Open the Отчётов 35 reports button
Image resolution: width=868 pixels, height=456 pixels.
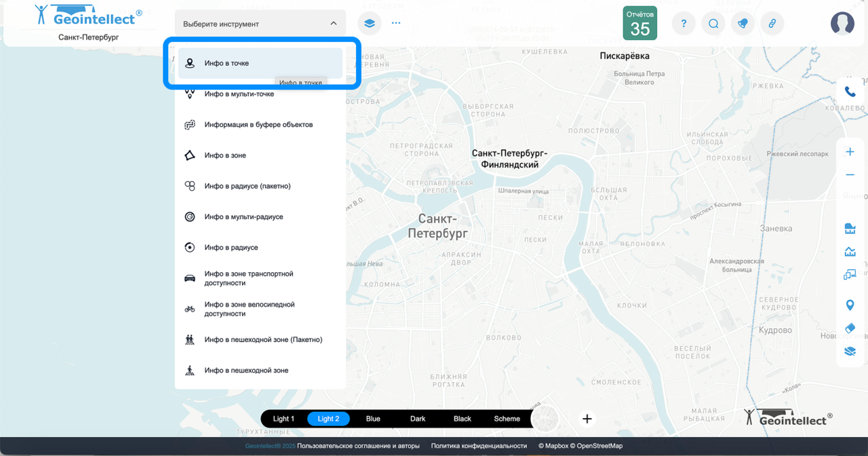(639, 23)
